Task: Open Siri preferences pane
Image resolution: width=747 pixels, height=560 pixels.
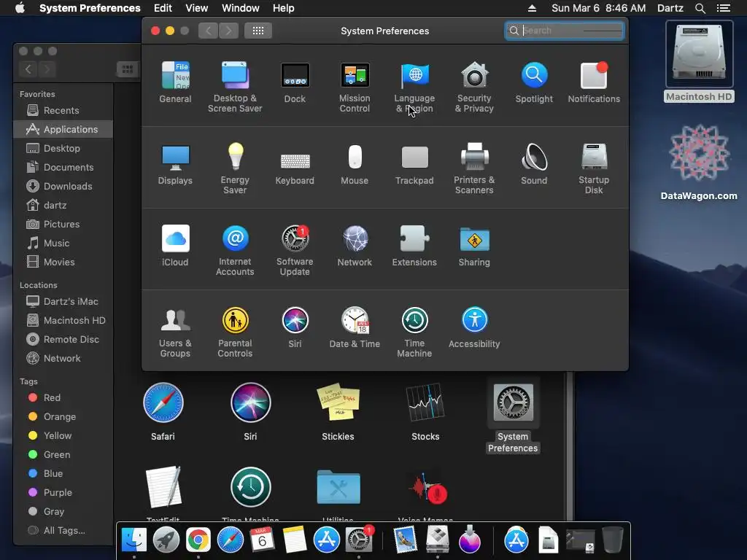Action: coord(295,327)
